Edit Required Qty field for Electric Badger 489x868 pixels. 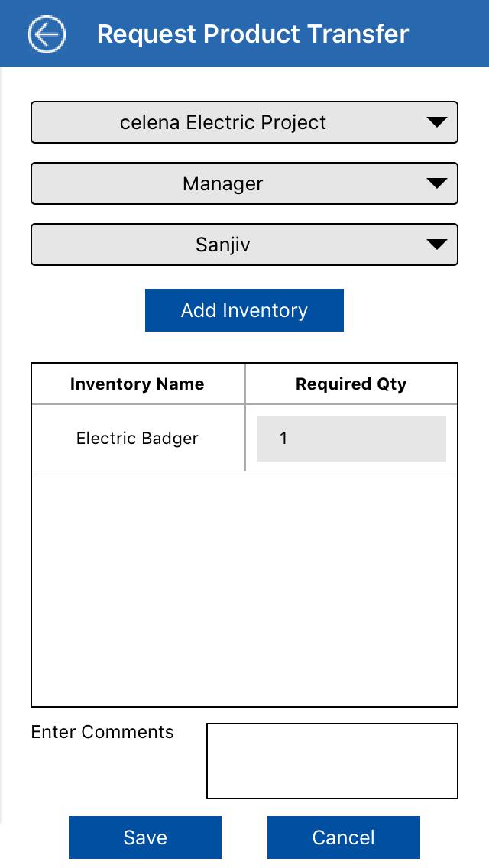click(x=351, y=439)
